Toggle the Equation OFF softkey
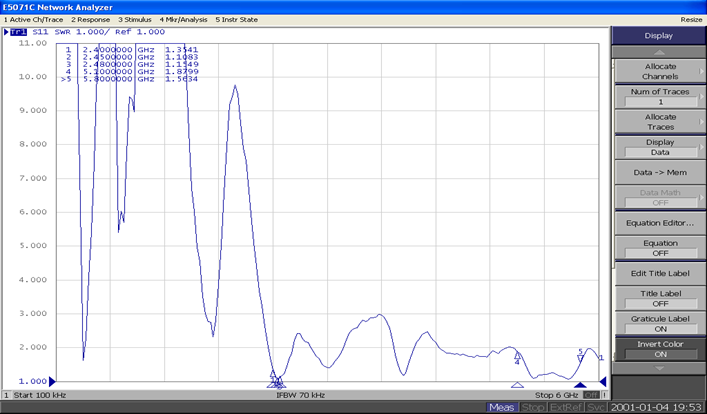 click(660, 248)
